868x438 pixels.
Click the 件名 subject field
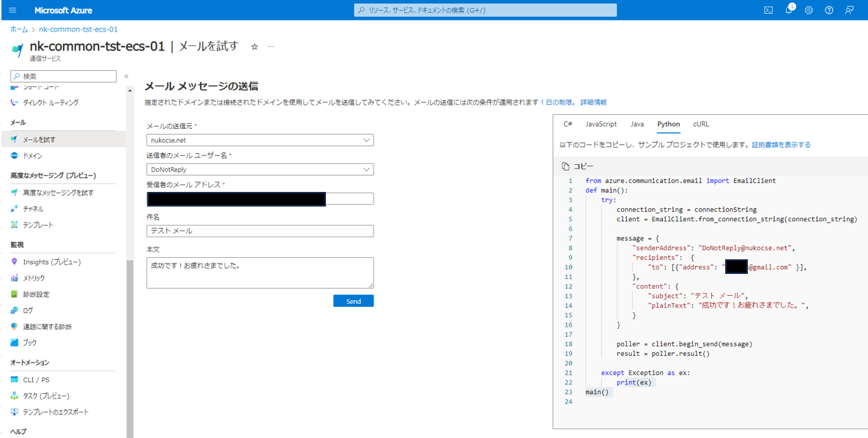pos(260,231)
